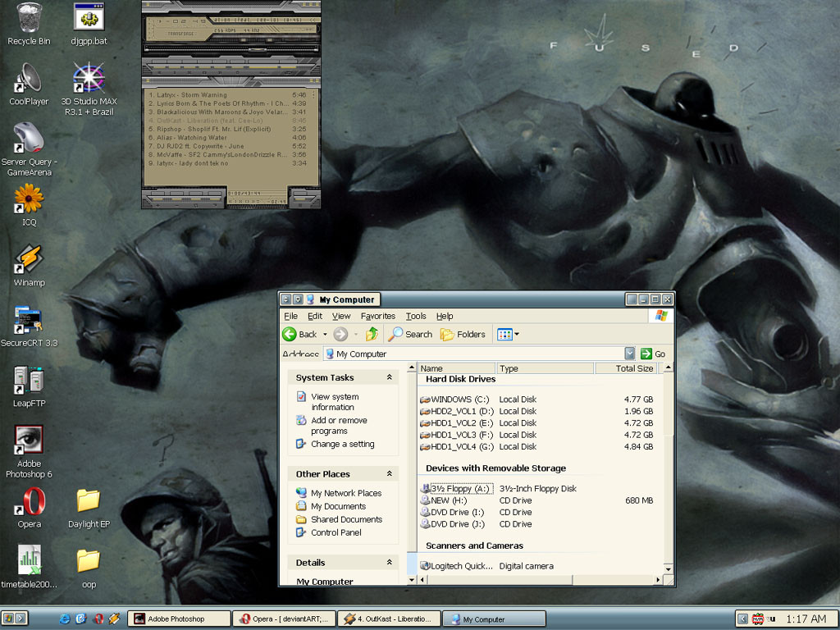Click the Opera quick launch icon
The image size is (840, 630).
click(x=98, y=619)
